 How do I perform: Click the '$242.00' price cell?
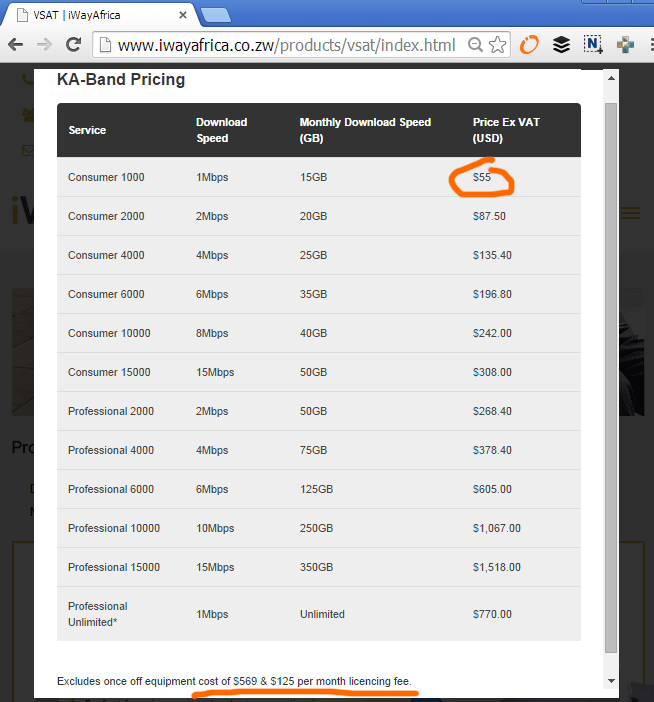click(x=492, y=333)
